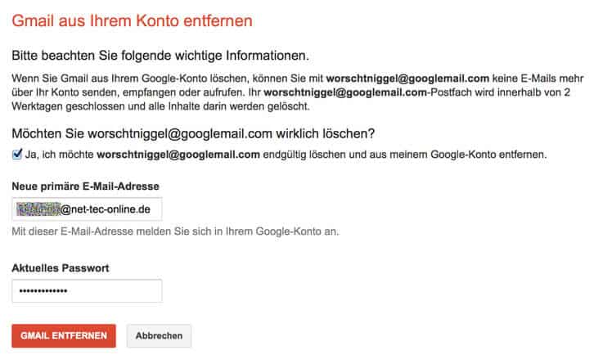The width and height of the screenshot is (594, 364).
Task: Focus the Aktuelles Passwort input field
Action: [87, 291]
